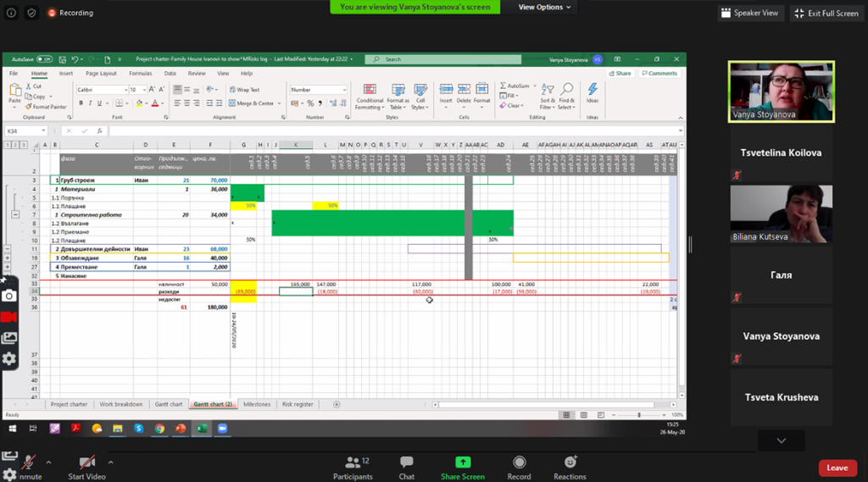Open the font color red swatch
Viewport: 868px width, 482px height.
point(155,103)
